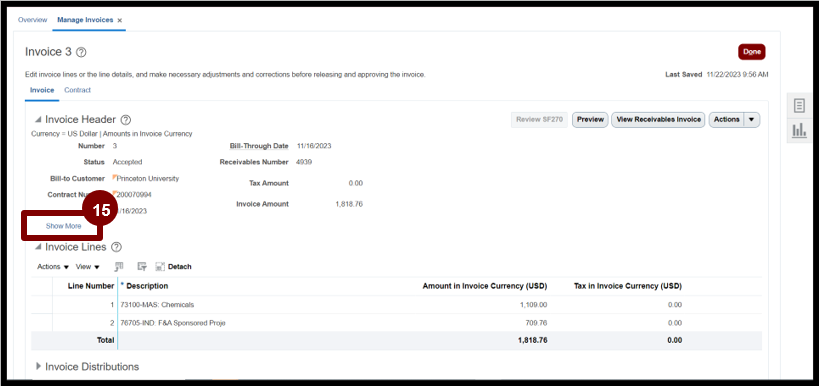Click the Bill-Through Date label
The width and height of the screenshot is (819, 386).
click(259, 146)
